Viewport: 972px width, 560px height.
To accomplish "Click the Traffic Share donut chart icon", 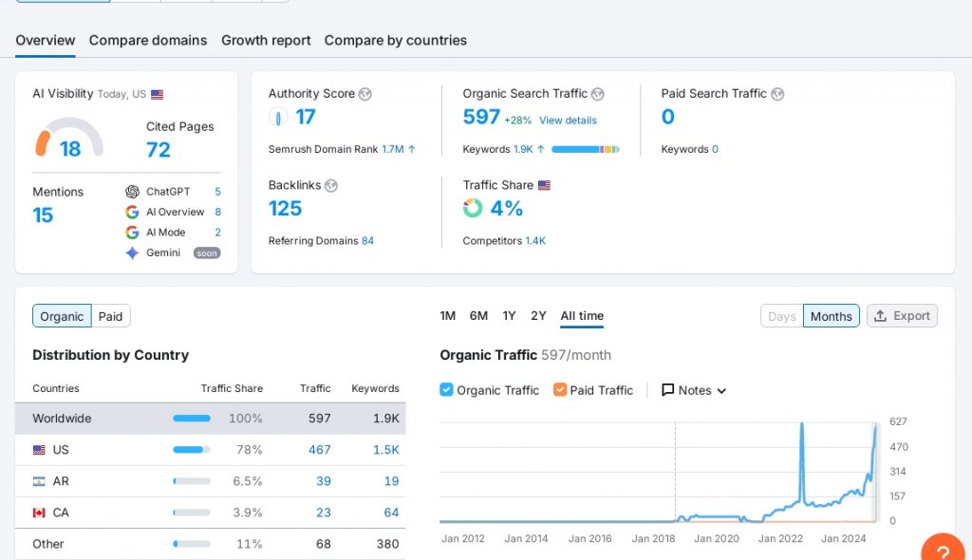I will click(x=473, y=209).
